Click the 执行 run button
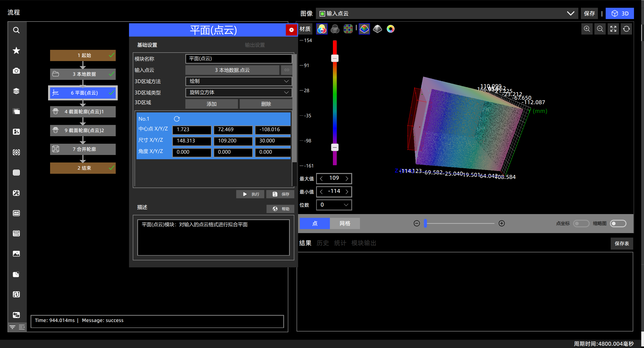The height and width of the screenshot is (348, 644). coord(250,194)
